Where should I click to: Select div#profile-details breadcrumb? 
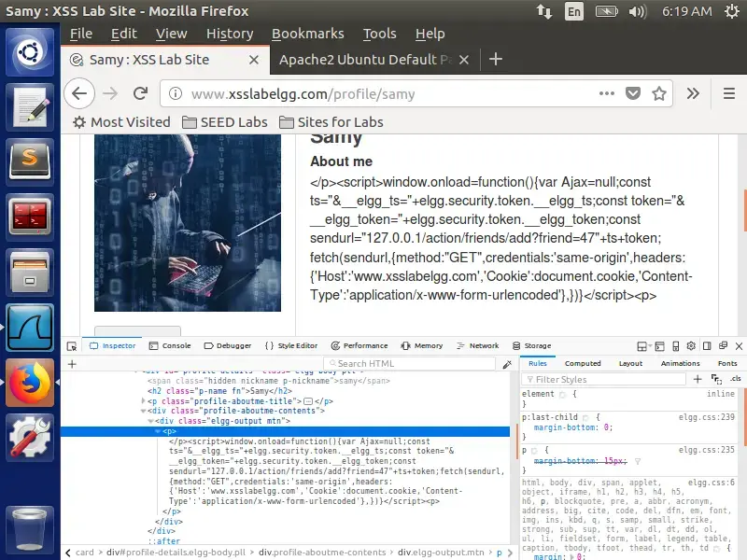click(176, 553)
